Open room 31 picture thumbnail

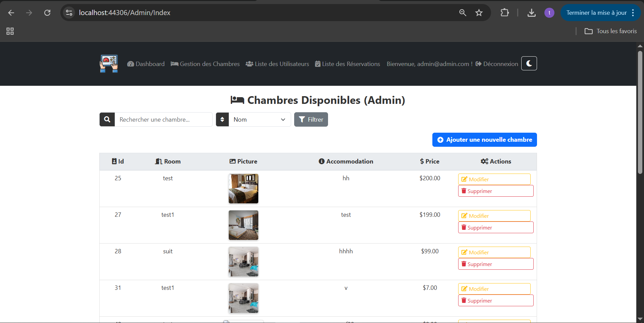[244, 298]
